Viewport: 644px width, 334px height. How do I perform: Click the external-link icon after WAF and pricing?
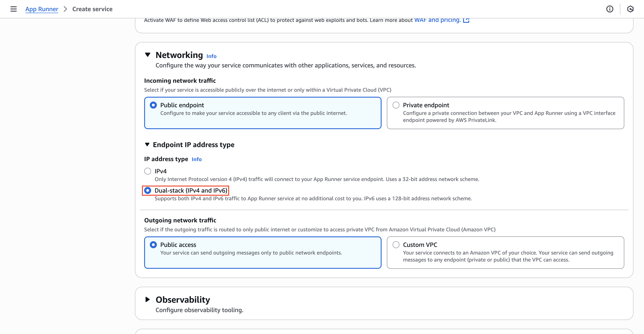pyautogui.click(x=467, y=20)
